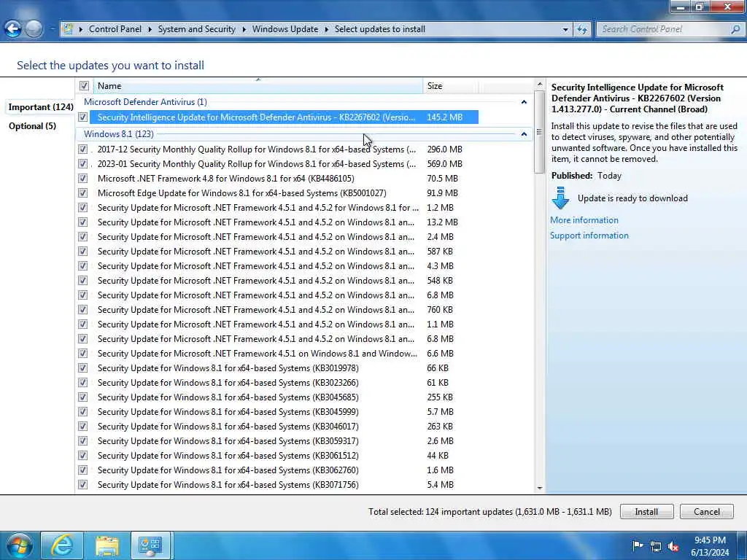The height and width of the screenshot is (560, 747).
Task: Uncheck Security Update KB3023266 checkbox
Action: click(83, 382)
